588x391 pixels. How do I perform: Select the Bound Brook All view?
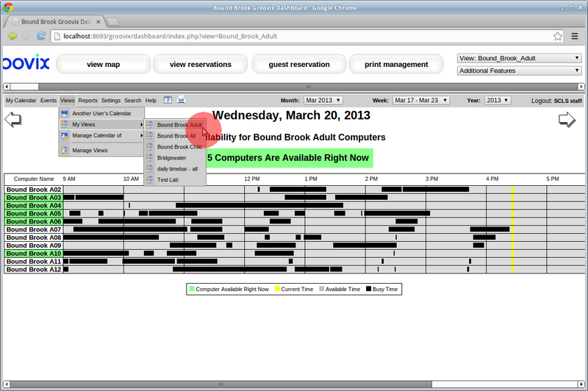[175, 136]
